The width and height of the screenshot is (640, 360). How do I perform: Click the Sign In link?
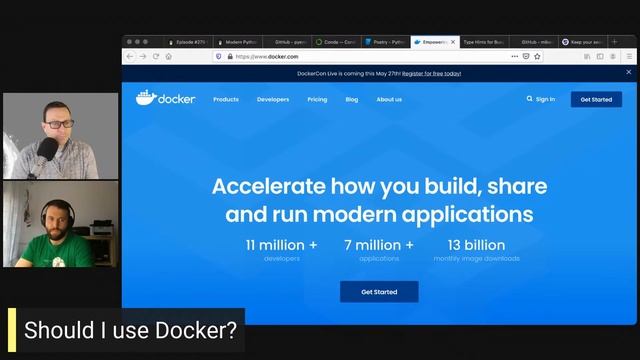[545, 99]
